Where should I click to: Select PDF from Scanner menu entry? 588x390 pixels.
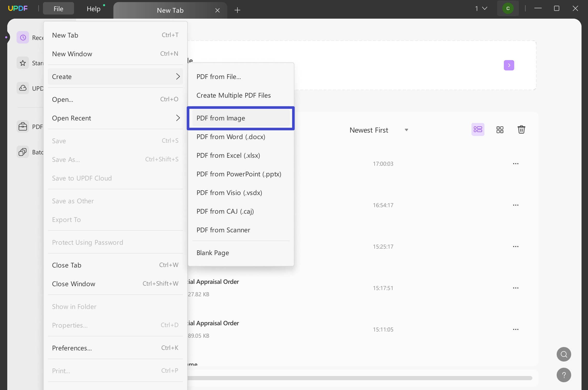click(x=223, y=230)
